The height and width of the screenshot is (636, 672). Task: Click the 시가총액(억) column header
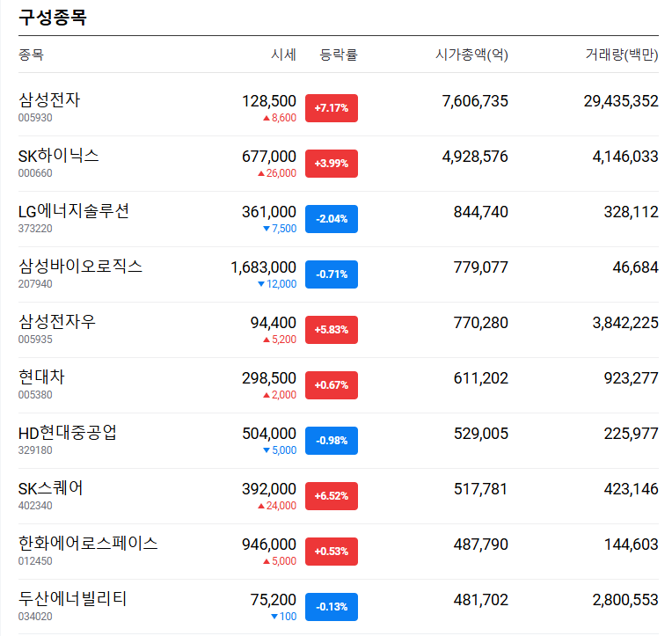471,55
